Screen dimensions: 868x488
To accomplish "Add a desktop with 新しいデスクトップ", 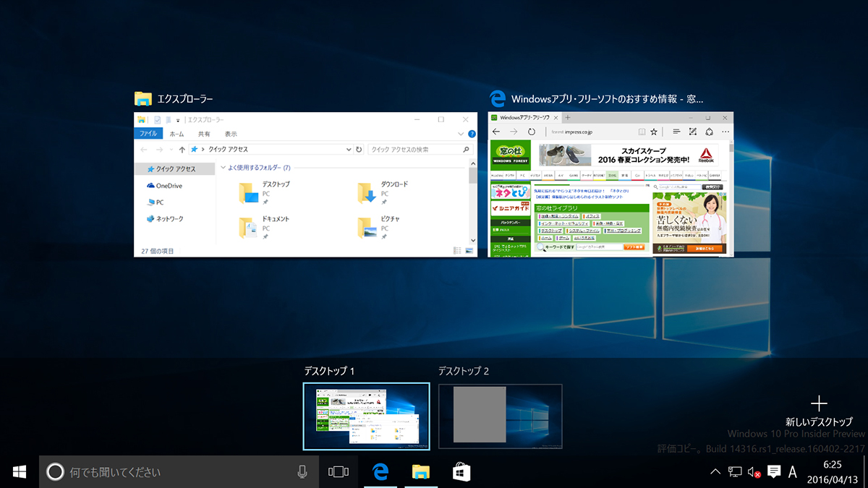I will pos(819,411).
